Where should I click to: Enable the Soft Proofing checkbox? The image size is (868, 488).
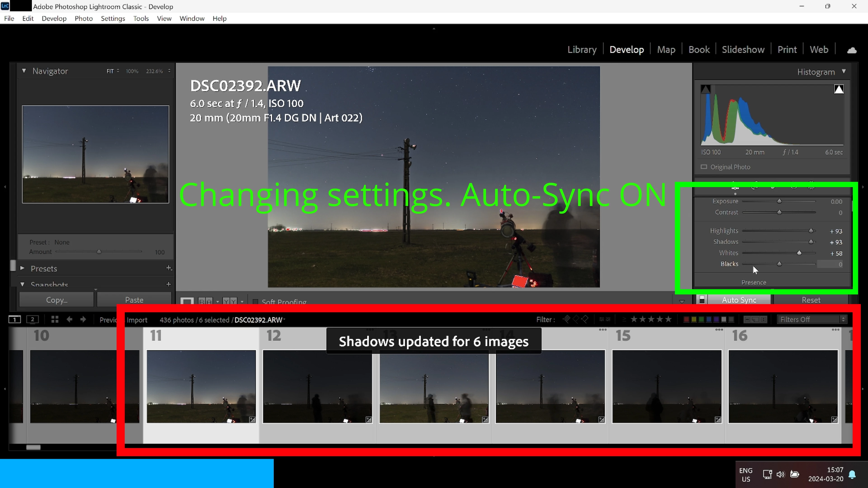255,301
